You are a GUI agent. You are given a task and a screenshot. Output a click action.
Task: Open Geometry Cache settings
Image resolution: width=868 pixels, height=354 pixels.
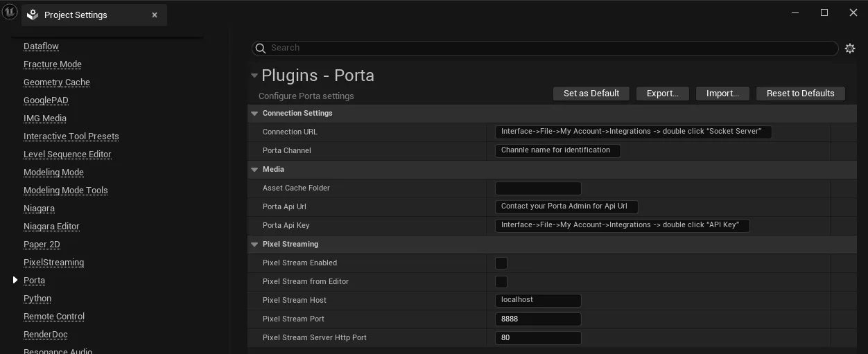pyautogui.click(x=57, y=82)
